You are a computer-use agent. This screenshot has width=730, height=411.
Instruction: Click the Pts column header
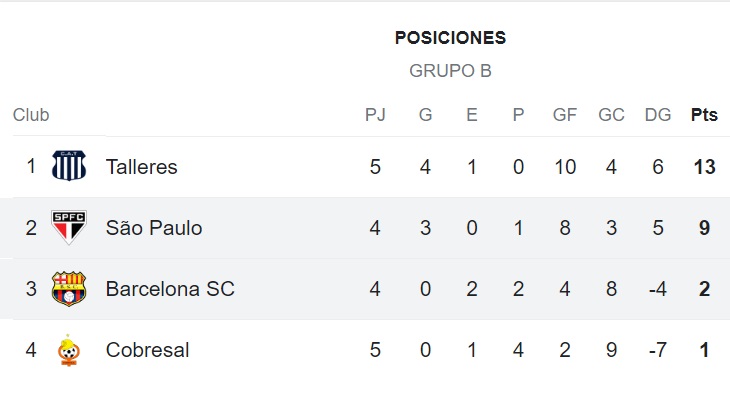tap(704, 115)
